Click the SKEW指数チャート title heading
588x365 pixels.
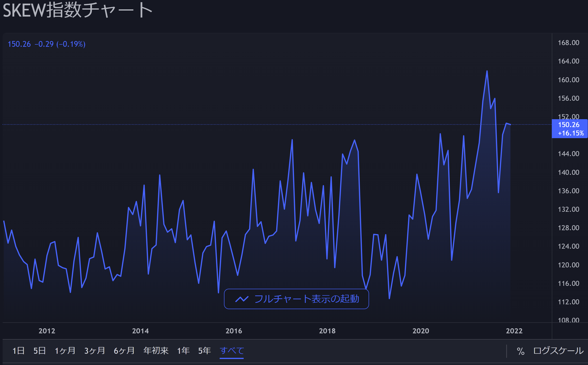click(77, 10)
